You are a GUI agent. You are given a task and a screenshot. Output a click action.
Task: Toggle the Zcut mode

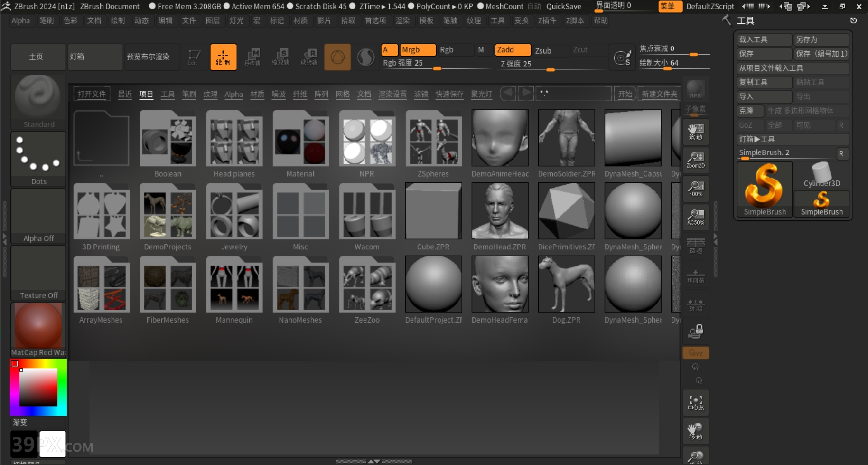click(x=588, y=50)
